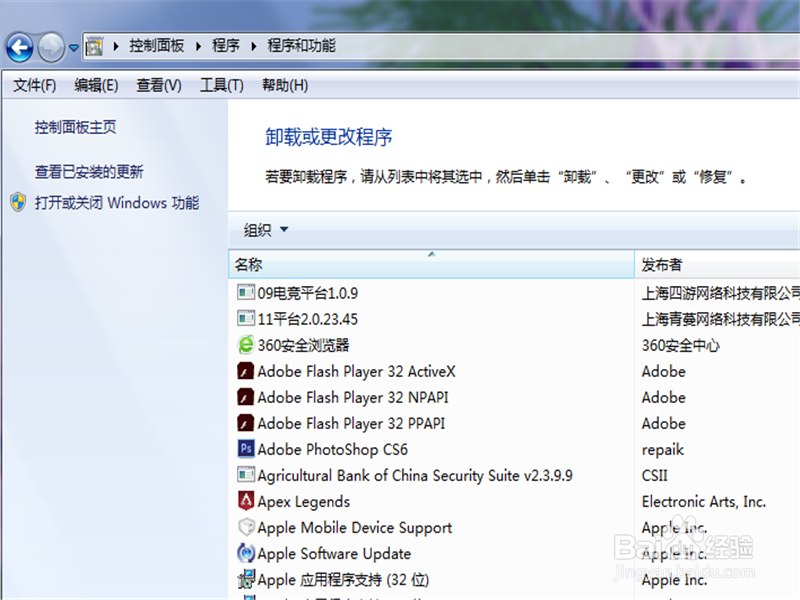Screen dimensions: 800x600
Task: Go to 控制面板主页 link
Action: click(76, 127)
